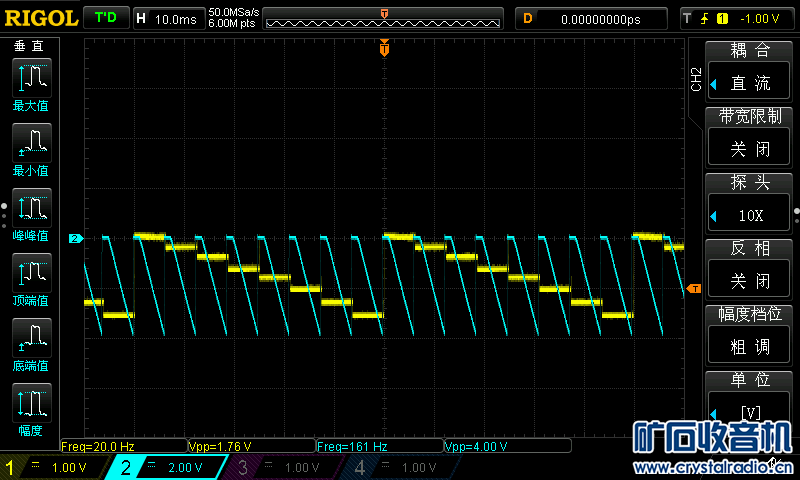Image resolution: width=800 pixels, height=480 pixels.
Task: Select the 底端值 (base value) measurement icon
Action: click(x=30, y=338)
